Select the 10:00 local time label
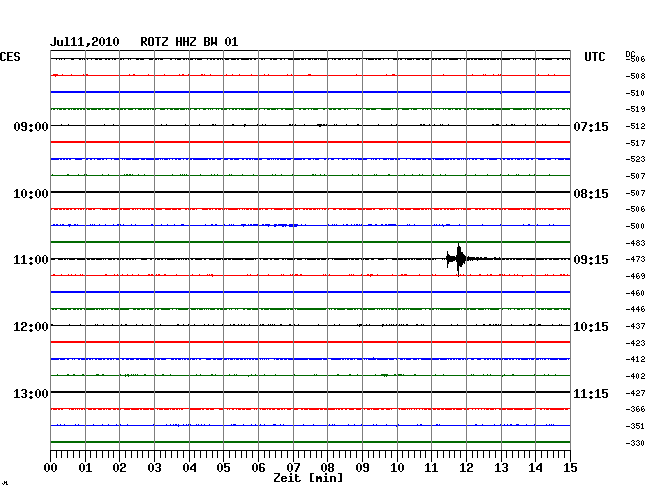 (x=31, y=194)
